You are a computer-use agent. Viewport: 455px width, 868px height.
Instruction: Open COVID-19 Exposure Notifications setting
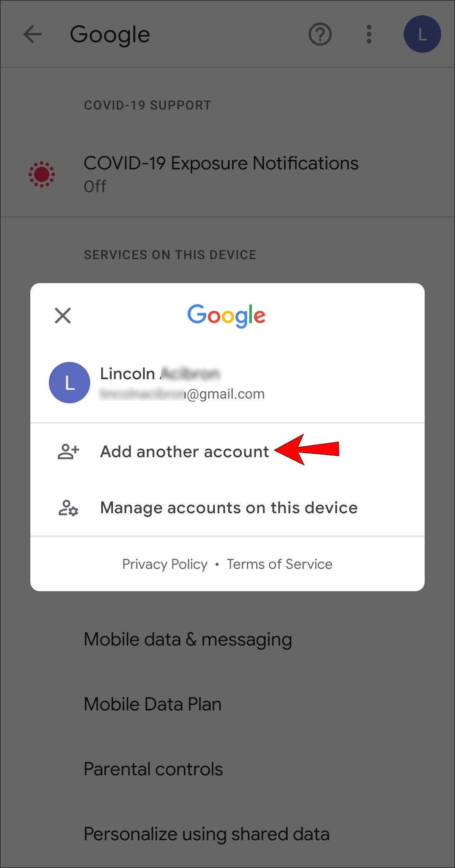coord(227,174)
